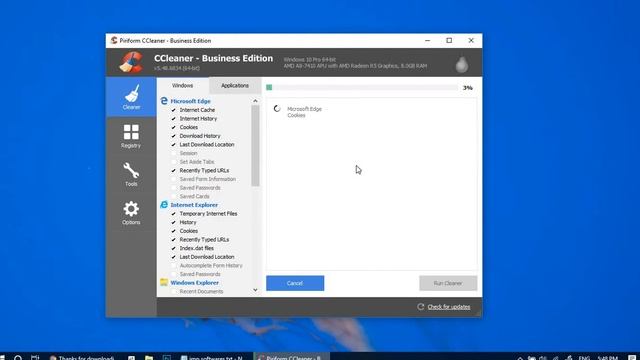
Task: Toggle Last Download Location under Internet Explorer
Action: click(173, 257)
